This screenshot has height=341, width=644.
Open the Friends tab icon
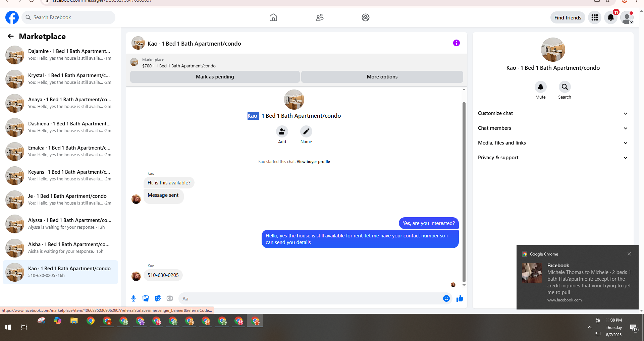320,17
